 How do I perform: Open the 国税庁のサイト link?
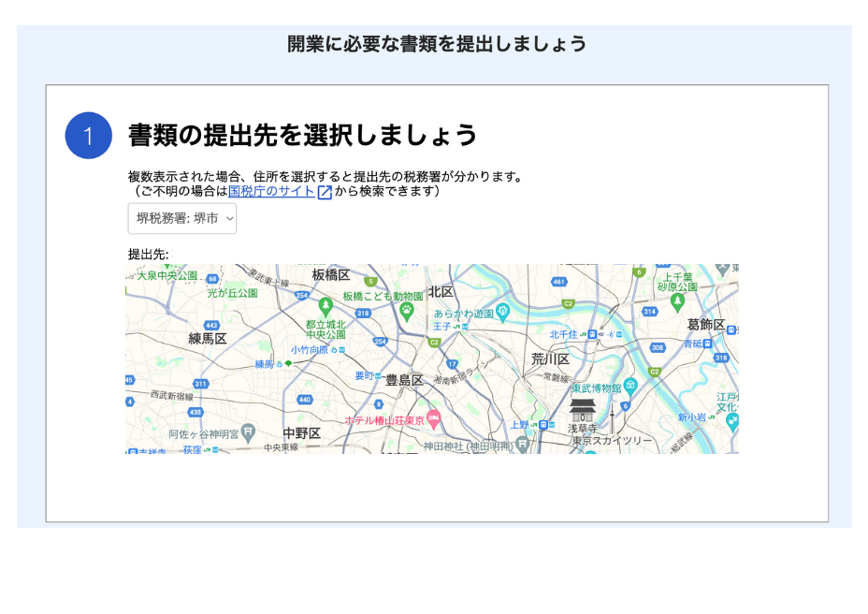[x=271, y=191]
